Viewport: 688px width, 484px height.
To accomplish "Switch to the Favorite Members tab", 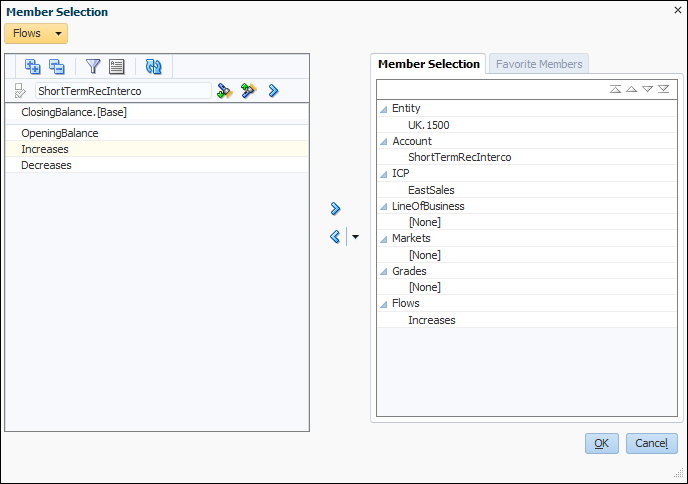I will [x=539, y=64].
